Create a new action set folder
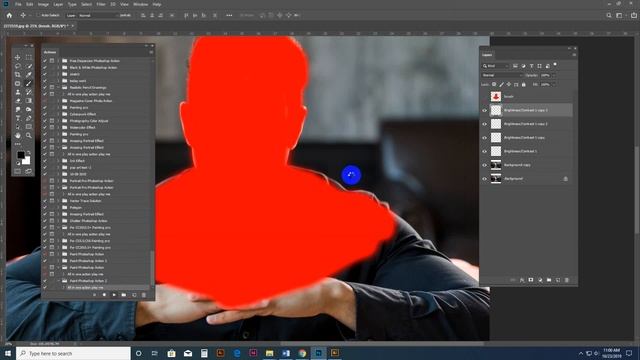Screen dimensions: 640x360 click(x=124, y=295)
